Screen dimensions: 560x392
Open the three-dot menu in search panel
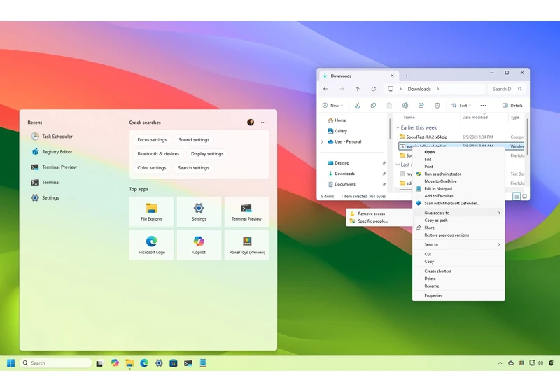point(263,122)
